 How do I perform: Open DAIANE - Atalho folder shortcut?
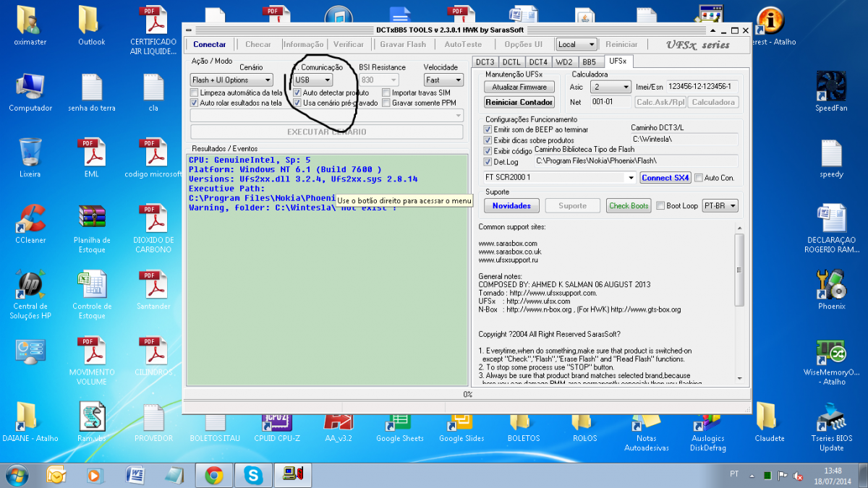(x=30, y=423)
